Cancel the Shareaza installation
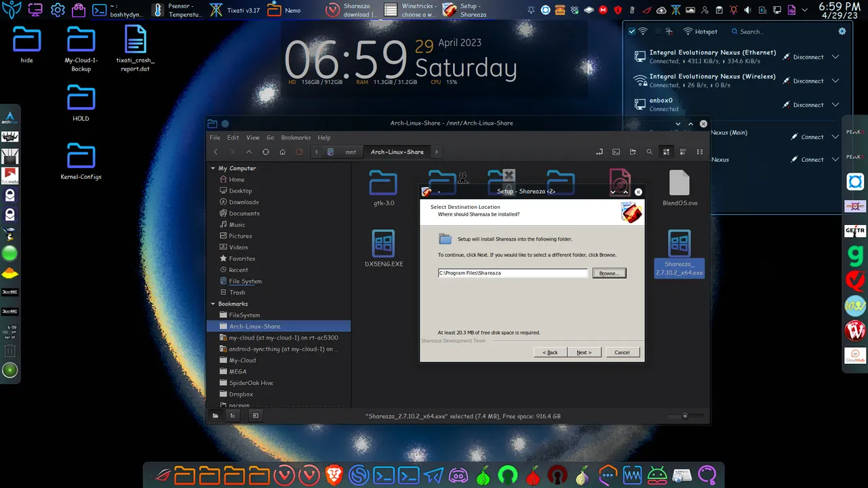The height and width of the screenshot is (488, 868). pyautogui.click(x=622, y=352)
